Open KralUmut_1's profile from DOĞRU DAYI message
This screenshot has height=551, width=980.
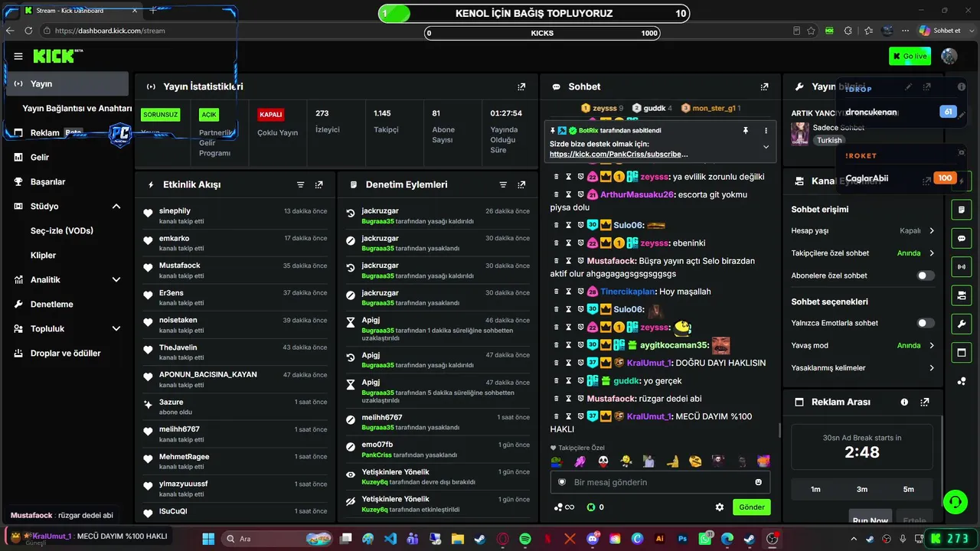pos(649,363)
